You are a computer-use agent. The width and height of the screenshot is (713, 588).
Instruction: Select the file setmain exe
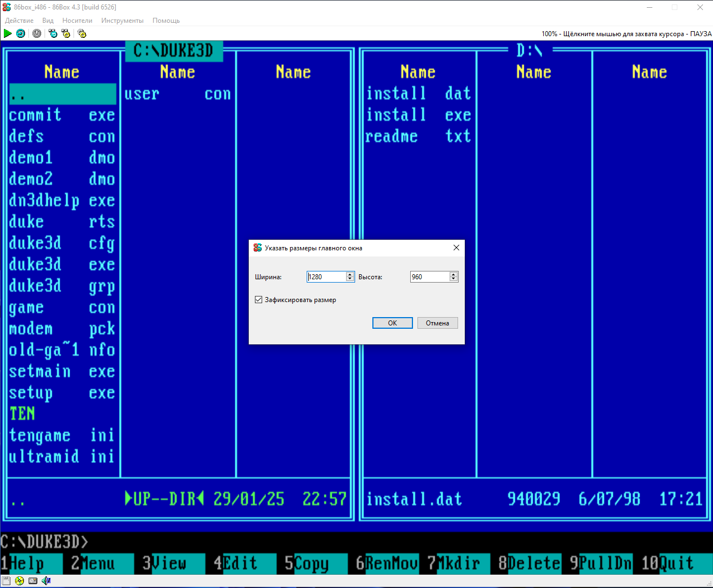pyautogui.click(x=62, y=371)
